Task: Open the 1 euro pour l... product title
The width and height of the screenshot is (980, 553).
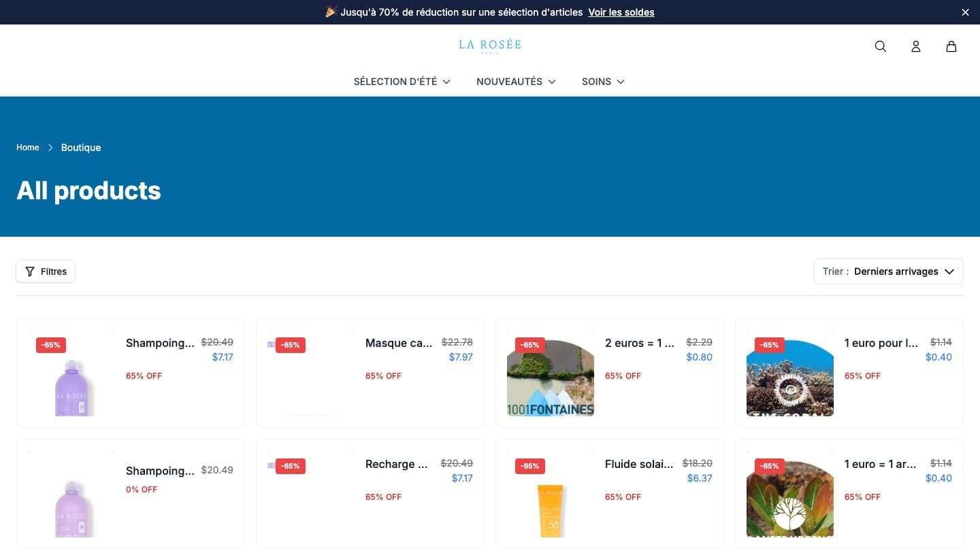Action: pyautogui.click(x=881, y=343)
